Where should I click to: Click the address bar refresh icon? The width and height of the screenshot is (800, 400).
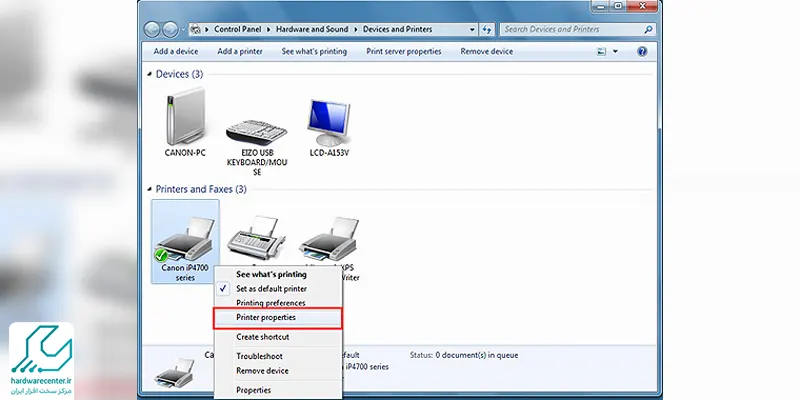point(487,30)
